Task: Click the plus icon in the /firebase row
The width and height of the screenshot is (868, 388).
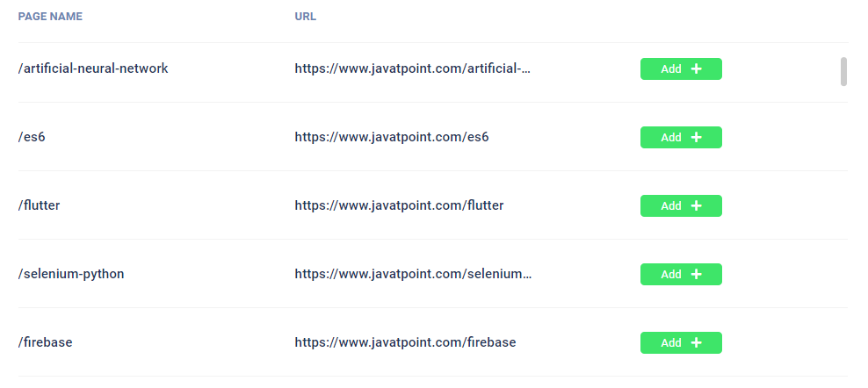Action: click(697, 342)
